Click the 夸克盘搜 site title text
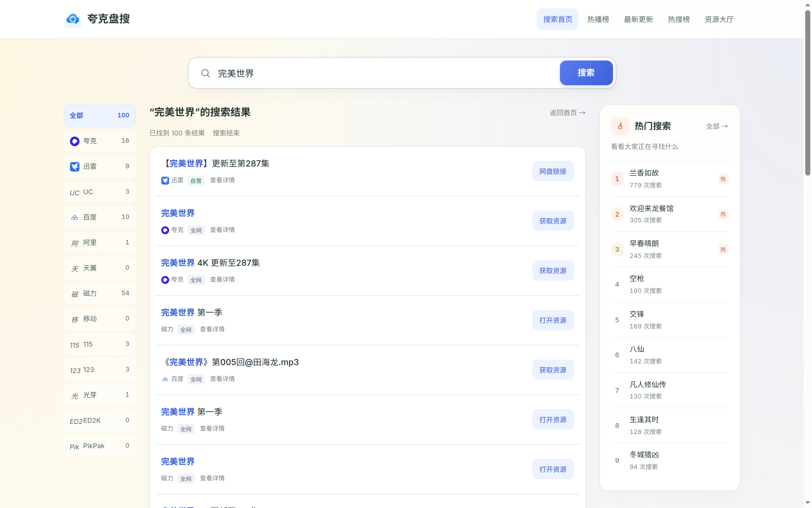Viewport: 812px width, 508px height. click(x=108, y=19)
